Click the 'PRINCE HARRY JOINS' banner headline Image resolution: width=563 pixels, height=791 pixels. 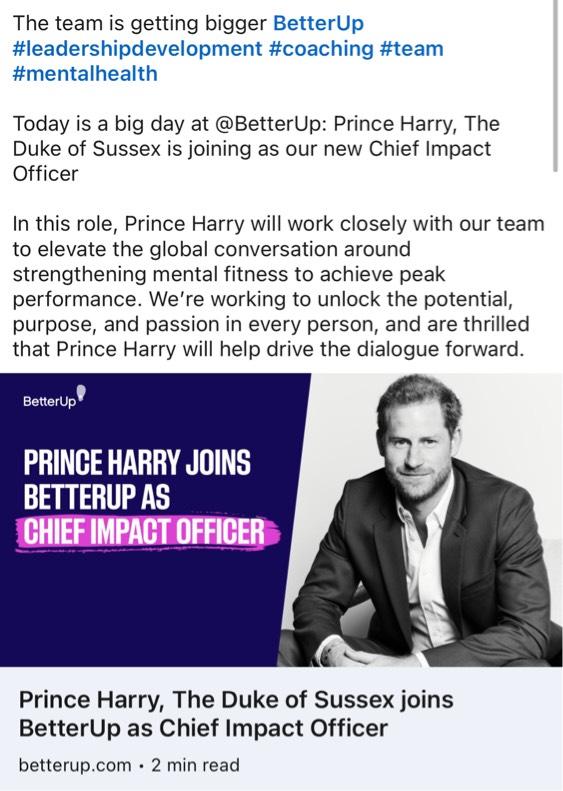tap(137, 463)
